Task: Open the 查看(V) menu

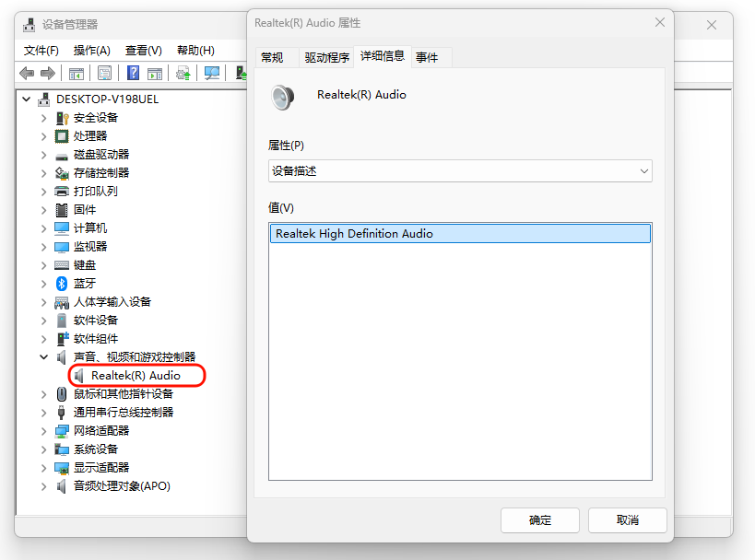Action: coord(144,51)
